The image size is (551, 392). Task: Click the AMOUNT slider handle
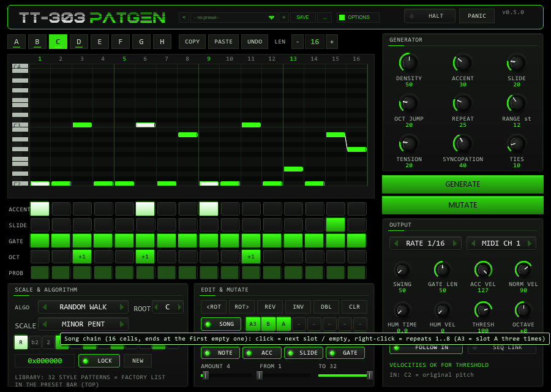pyautogui.click(x=206, y=375)
